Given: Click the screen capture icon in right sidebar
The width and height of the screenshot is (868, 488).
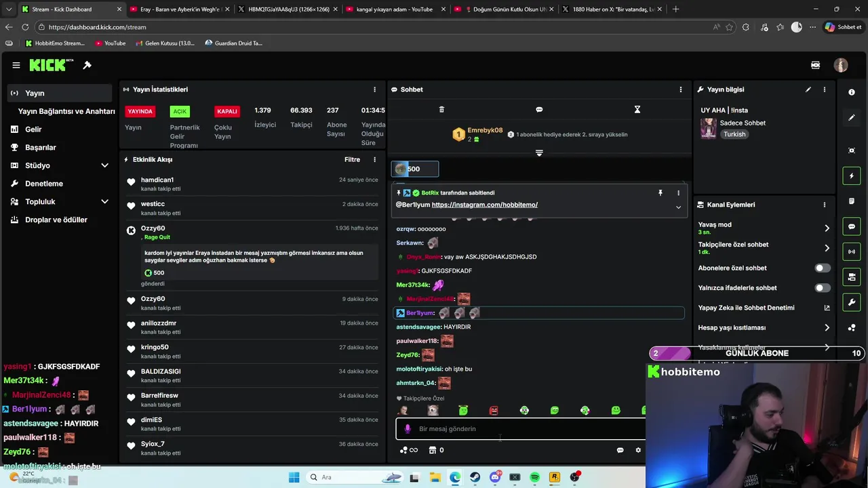Looking at the screenshot, I should point(852,150).
